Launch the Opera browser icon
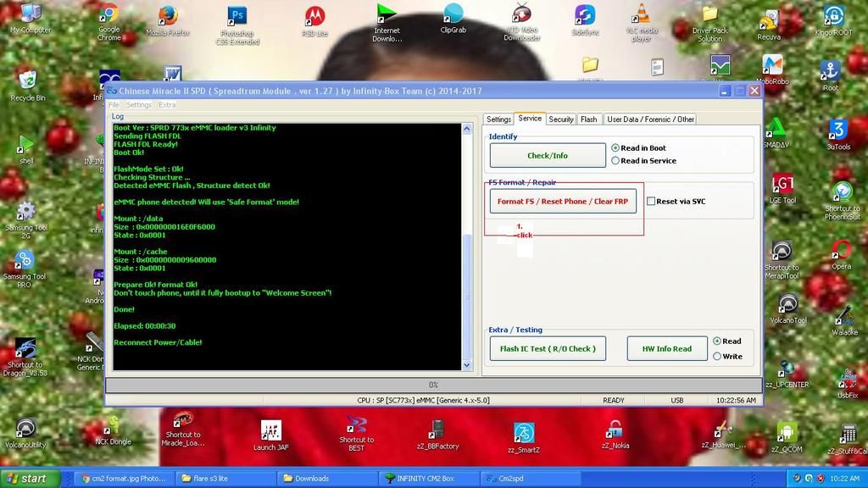Viewport: 868px width, 488px height. click(841, 249)
